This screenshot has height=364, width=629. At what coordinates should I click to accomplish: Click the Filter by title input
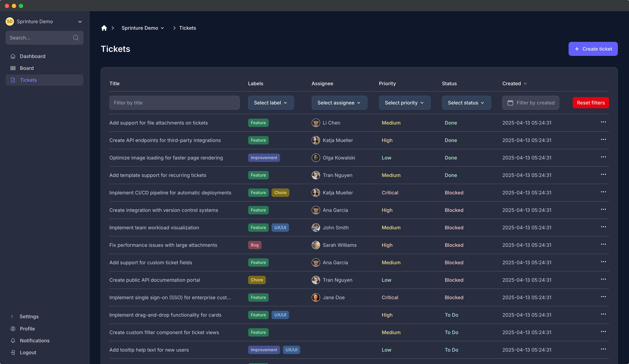[x=174, y=103]
